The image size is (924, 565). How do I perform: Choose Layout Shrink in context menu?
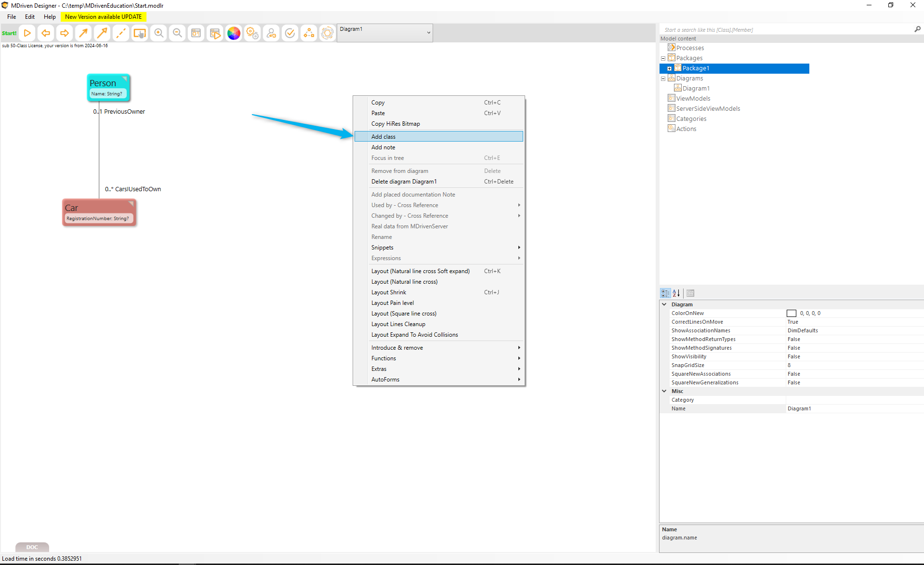389,292
